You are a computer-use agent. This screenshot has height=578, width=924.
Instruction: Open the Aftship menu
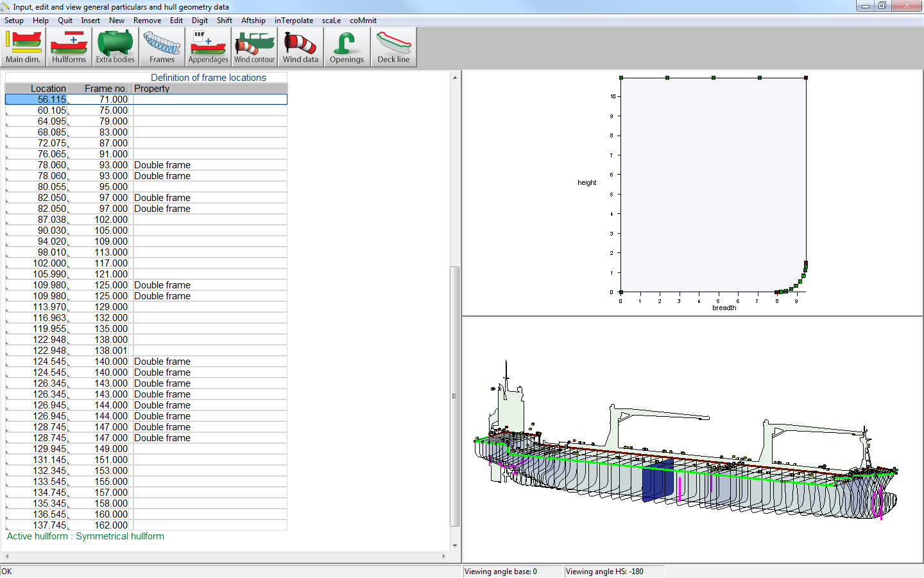coord(253,21)
